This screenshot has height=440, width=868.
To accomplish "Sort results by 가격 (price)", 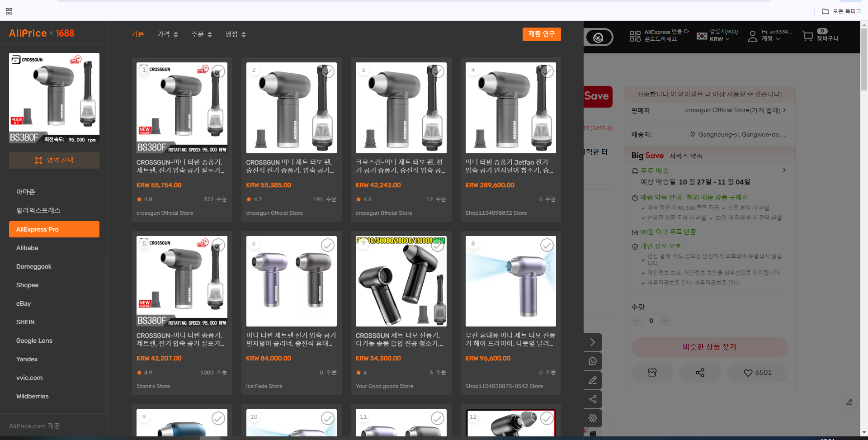I will click(x=168, y=34).
